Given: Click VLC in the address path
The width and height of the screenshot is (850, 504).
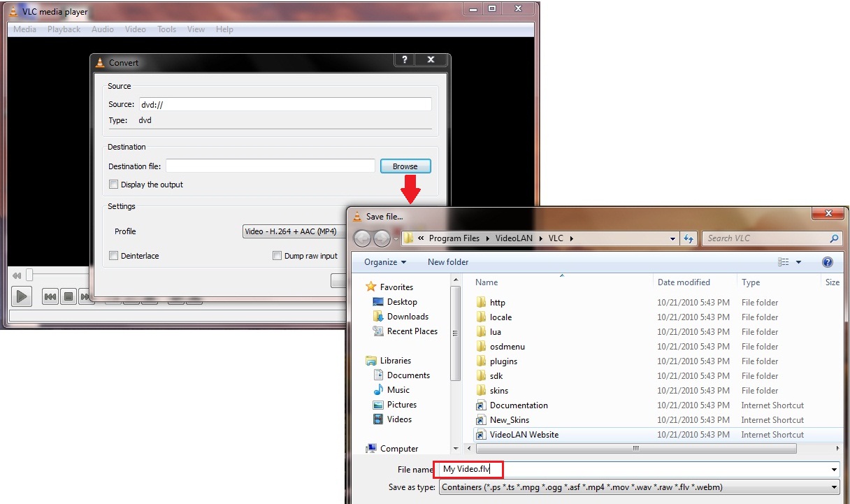Looking at the screenshot, I should [x=556, y=238].
